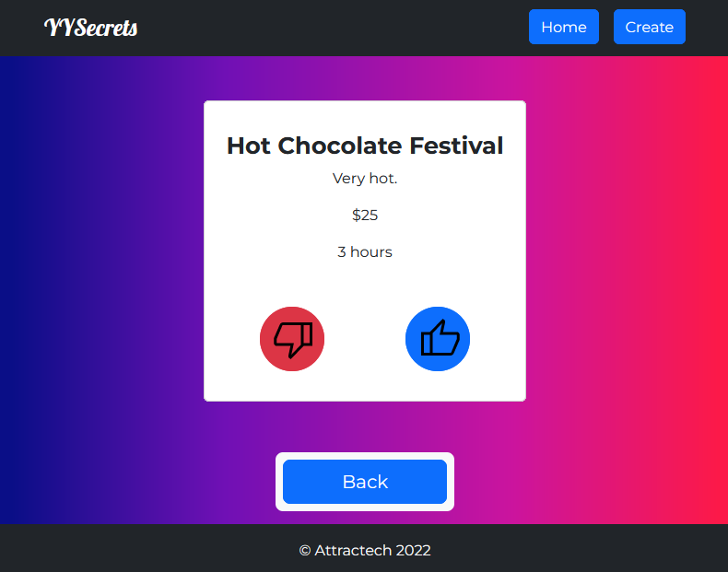Click the Attractech 2022 copyright text
The height and width of the screenshot is (572, 728).
(x=365, y=551)
